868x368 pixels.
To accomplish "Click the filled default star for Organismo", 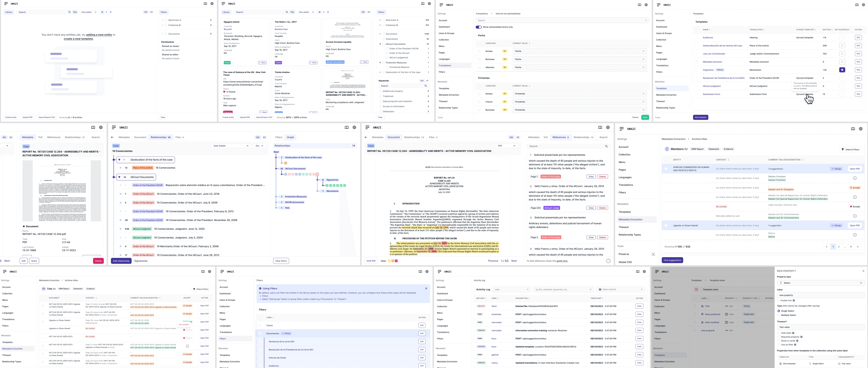I will [x=842, y=70].
